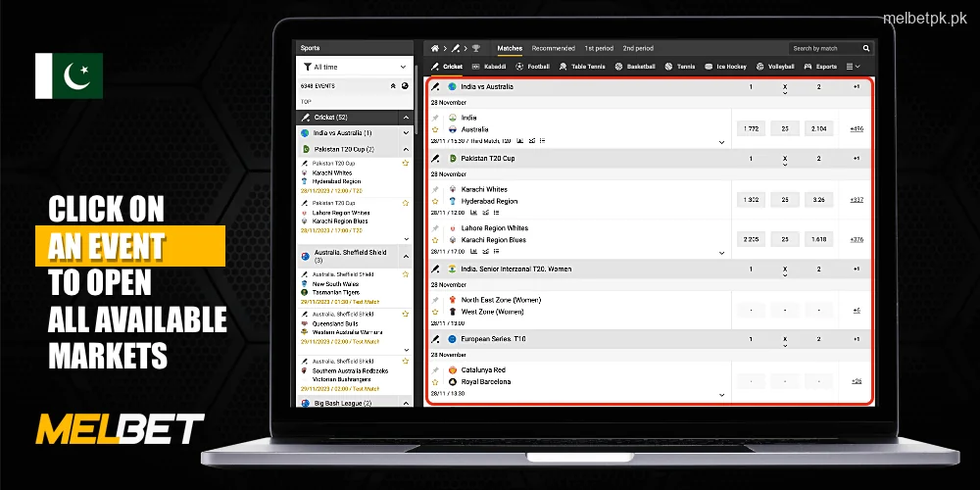
Task: Click lineup list icon for India vs Australia match
Action: click(x=542, y=141)
